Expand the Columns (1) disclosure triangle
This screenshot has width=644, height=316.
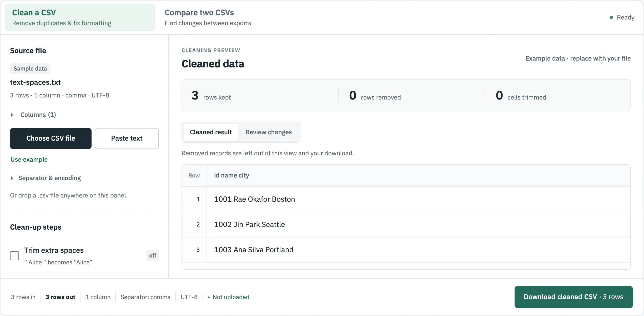pyautogui.click(x=12, y=115)
